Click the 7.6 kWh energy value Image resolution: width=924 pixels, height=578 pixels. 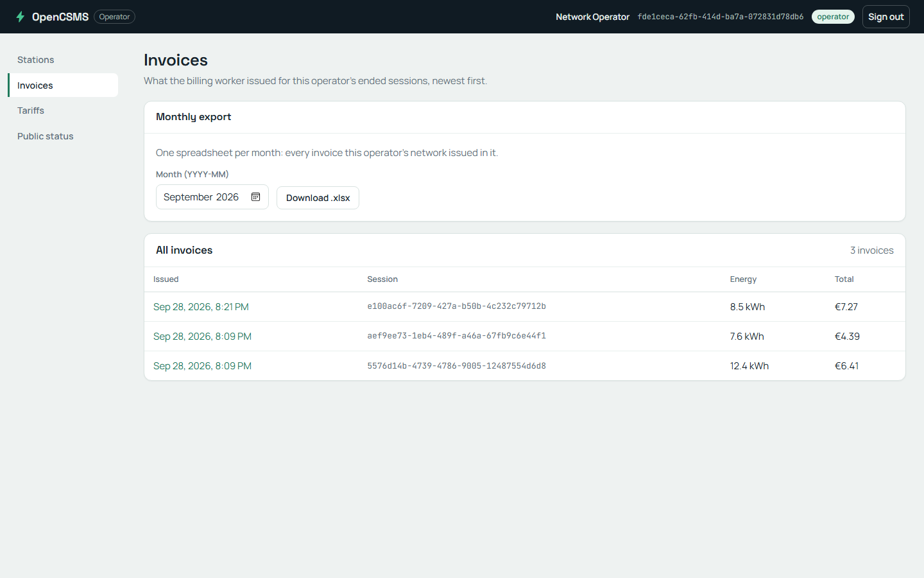[x=747, y=337]
